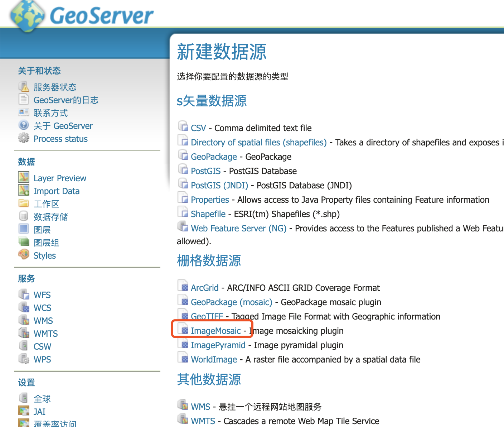Open 工作区 via its folder icon
Viewport: 504px width, 427px height.
coord(23,203)
